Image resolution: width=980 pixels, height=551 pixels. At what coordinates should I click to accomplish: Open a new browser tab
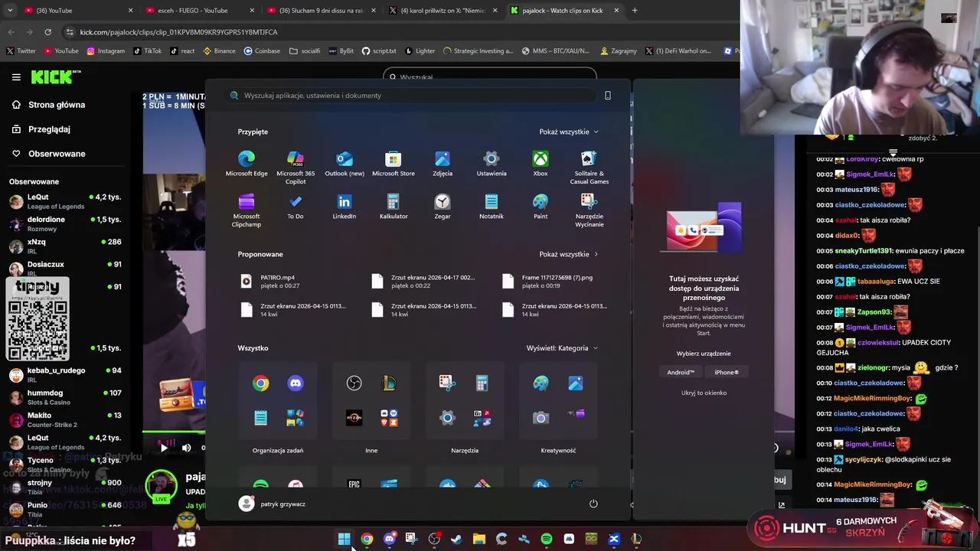tap(635, 11)
